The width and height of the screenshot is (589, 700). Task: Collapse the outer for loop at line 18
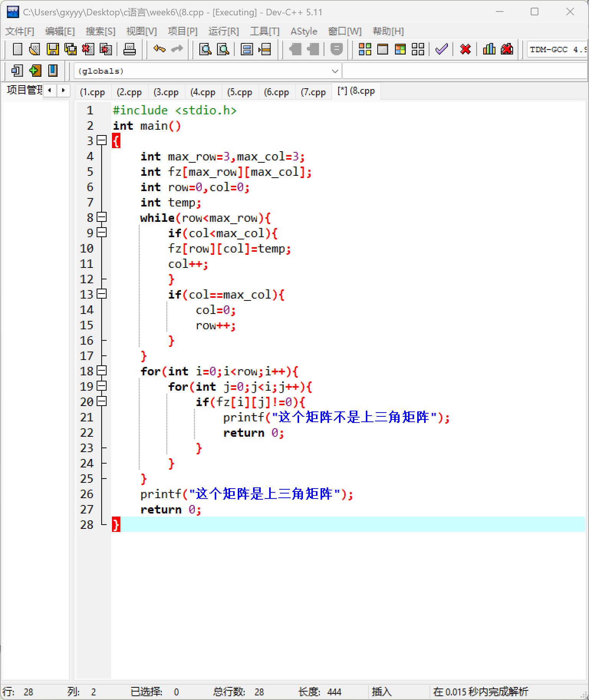(x=102, y=371)
